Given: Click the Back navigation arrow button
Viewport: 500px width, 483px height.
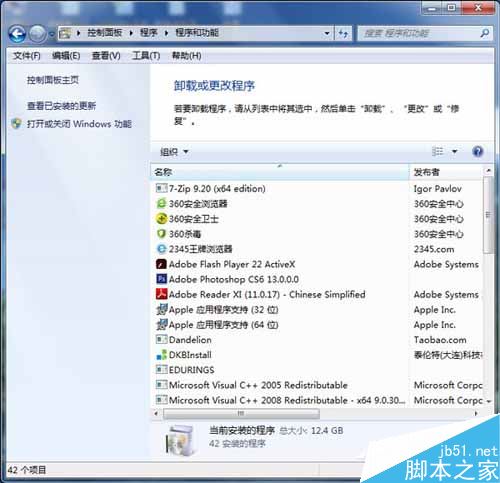Looking at the screenshot, I should 17,34.
